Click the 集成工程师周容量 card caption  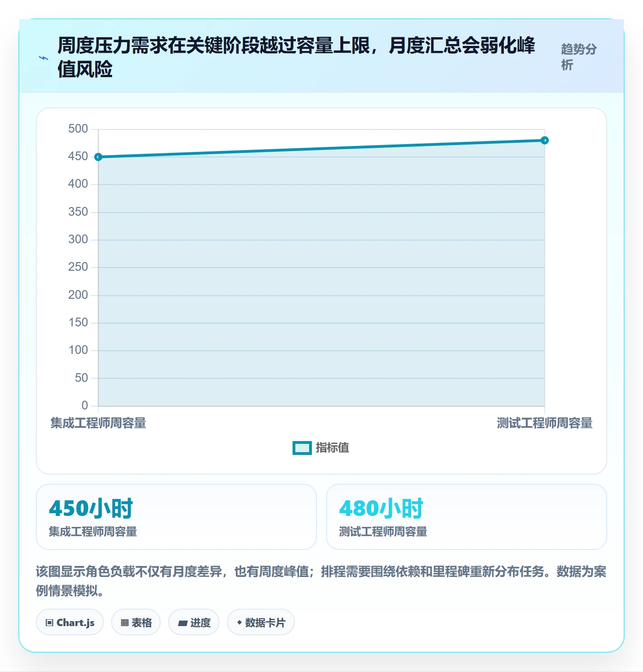(x=93, y=532)
